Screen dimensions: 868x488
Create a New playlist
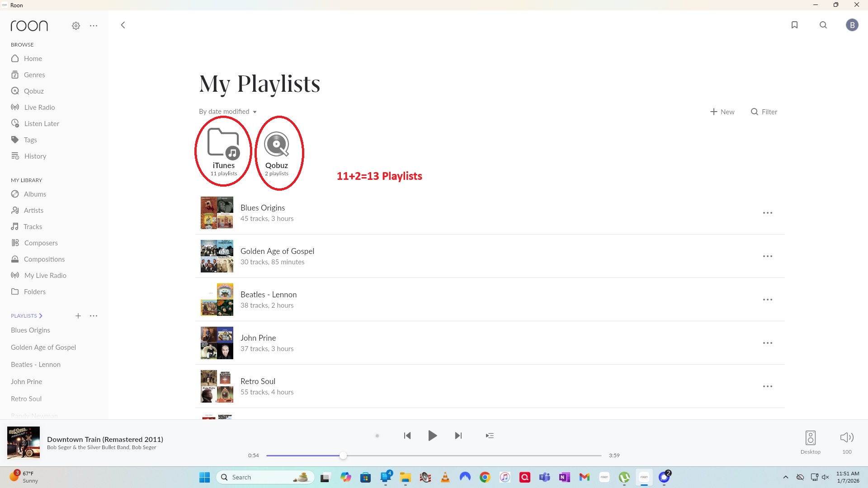722,112
